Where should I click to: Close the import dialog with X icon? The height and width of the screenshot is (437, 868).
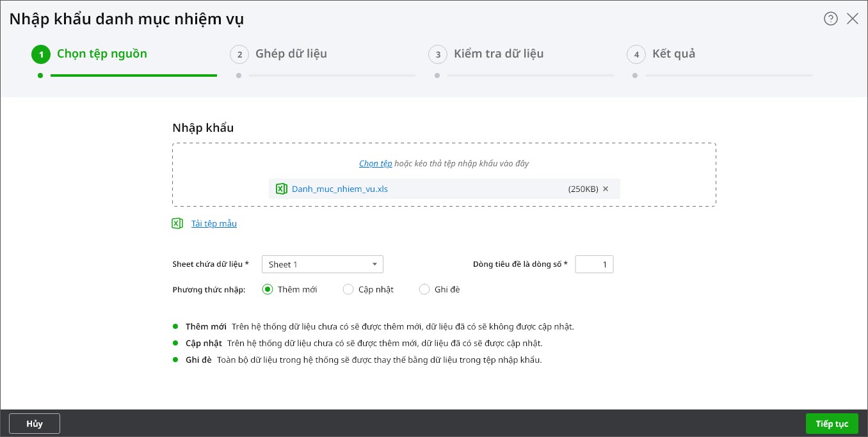click(x=853, y=19)
